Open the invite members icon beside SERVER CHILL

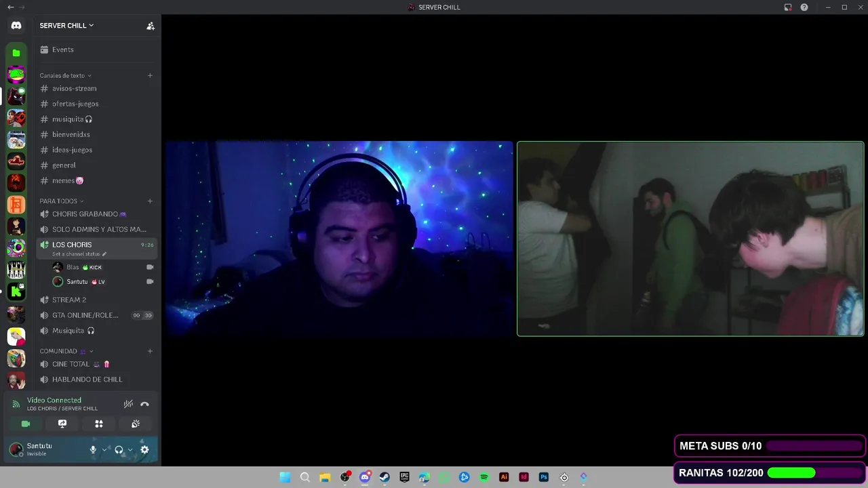coord(151,26)
